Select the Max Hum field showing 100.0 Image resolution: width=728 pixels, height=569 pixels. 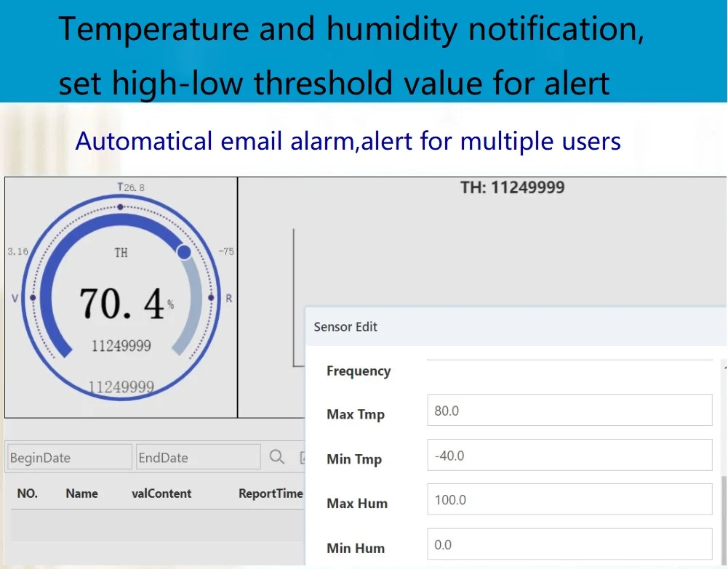tap(569, 500)
